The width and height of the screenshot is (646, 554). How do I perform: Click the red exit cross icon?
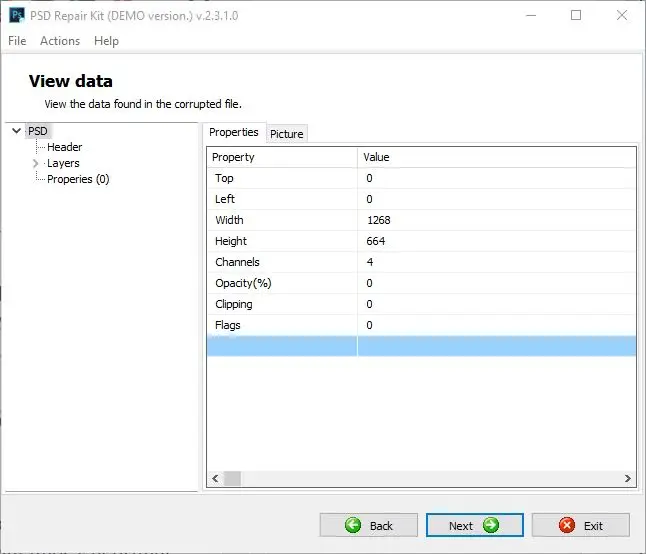[x=567, y=525]
